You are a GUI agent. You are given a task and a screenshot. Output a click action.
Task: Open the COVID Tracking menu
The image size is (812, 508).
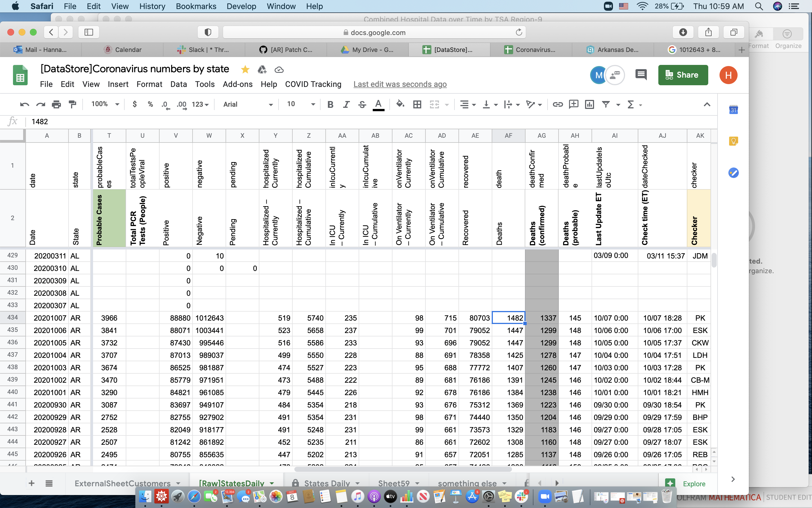pos(313,84)
